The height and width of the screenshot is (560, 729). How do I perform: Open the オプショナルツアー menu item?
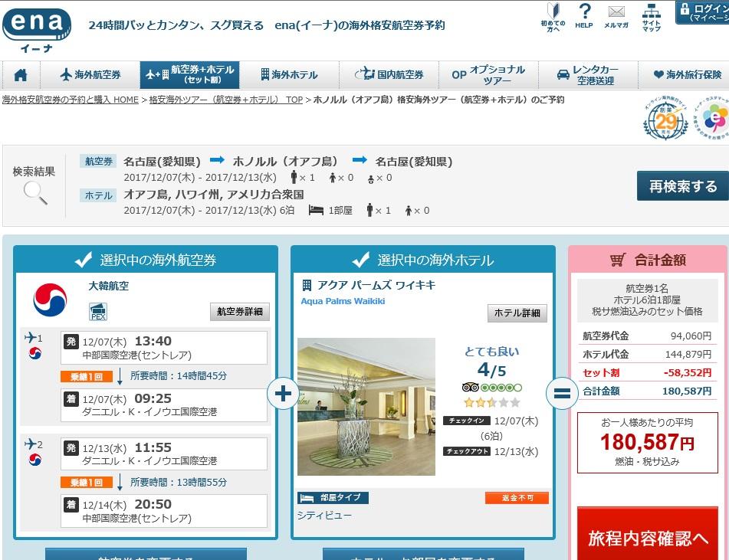click(488, 75)
